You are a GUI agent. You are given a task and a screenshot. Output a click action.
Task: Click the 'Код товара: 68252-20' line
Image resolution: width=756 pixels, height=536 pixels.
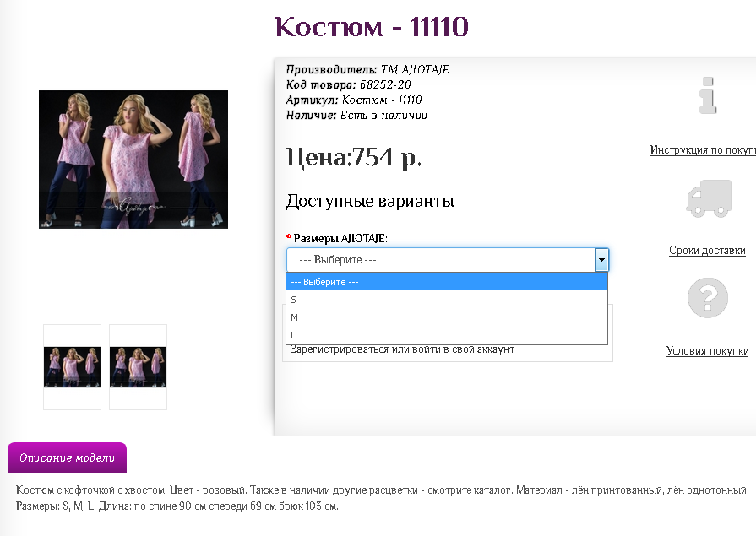pos(349,85)
